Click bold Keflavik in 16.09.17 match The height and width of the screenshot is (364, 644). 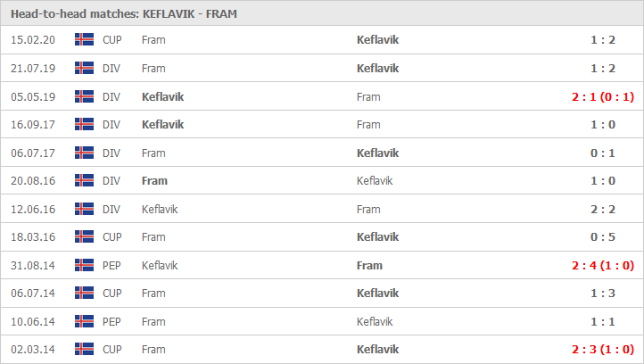coord(162,125)
